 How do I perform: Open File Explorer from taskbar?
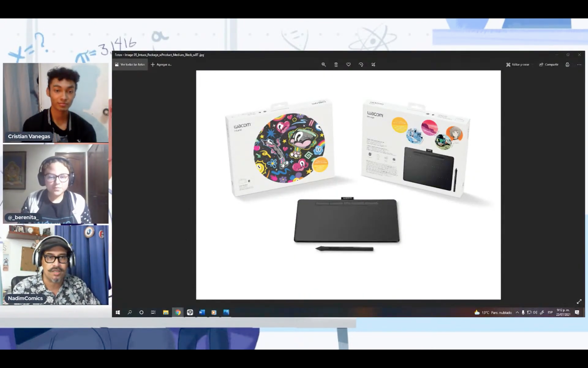coord(166,312)
